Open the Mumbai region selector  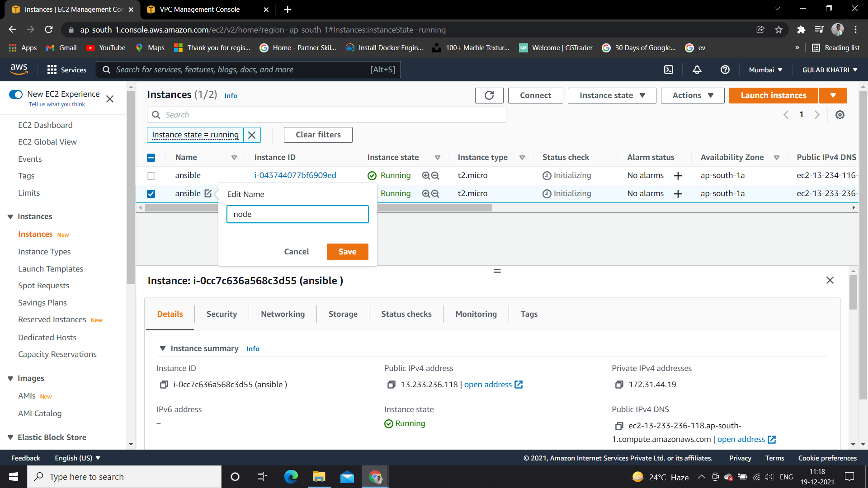click(764, 70)
